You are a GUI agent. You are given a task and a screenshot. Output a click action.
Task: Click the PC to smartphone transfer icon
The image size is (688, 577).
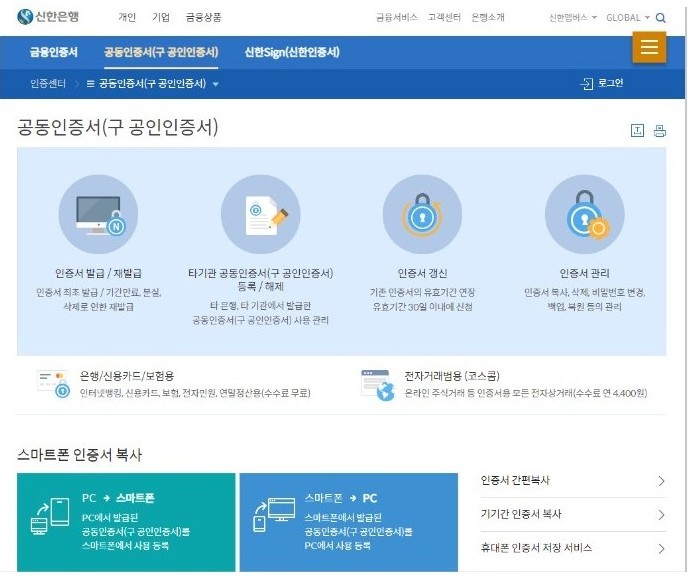[50, 516]
